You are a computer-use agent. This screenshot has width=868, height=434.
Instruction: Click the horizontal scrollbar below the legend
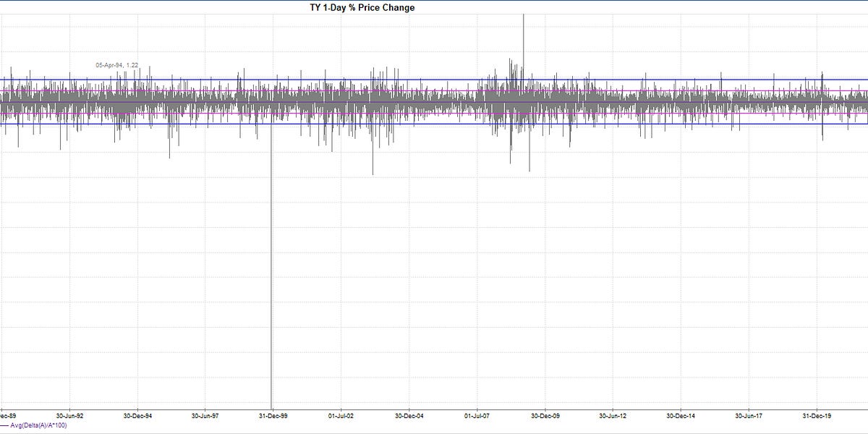434,431
